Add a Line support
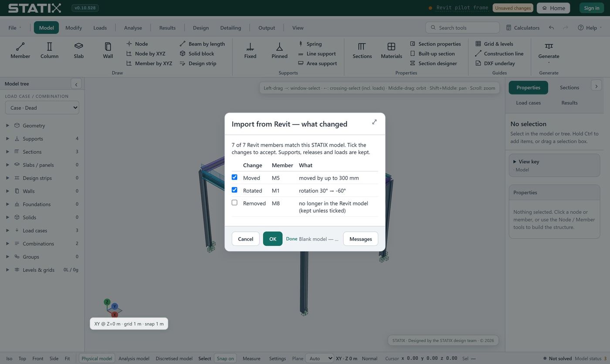 tap(317, 54)
